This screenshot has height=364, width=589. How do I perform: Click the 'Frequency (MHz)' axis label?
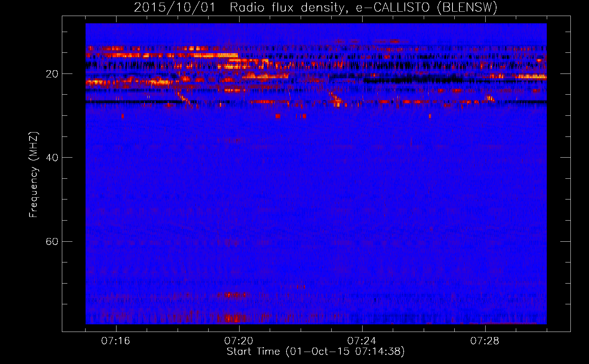pos(33,175)
